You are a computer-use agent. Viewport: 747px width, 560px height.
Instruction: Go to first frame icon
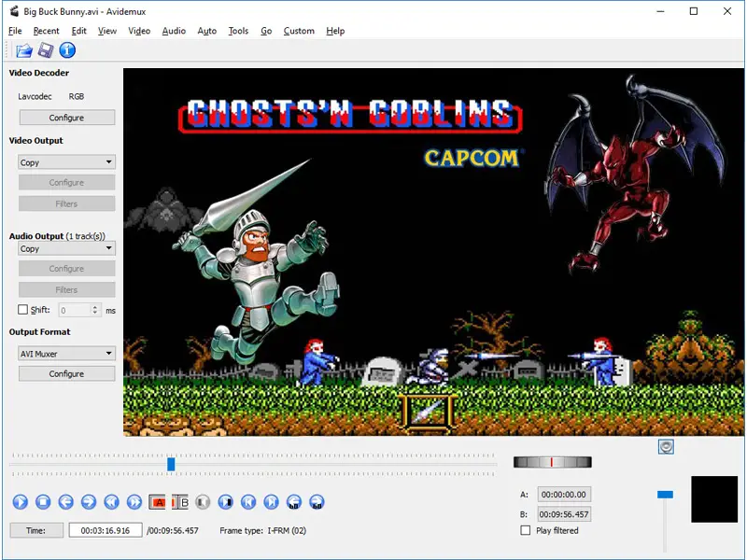(x=248, y=502)
